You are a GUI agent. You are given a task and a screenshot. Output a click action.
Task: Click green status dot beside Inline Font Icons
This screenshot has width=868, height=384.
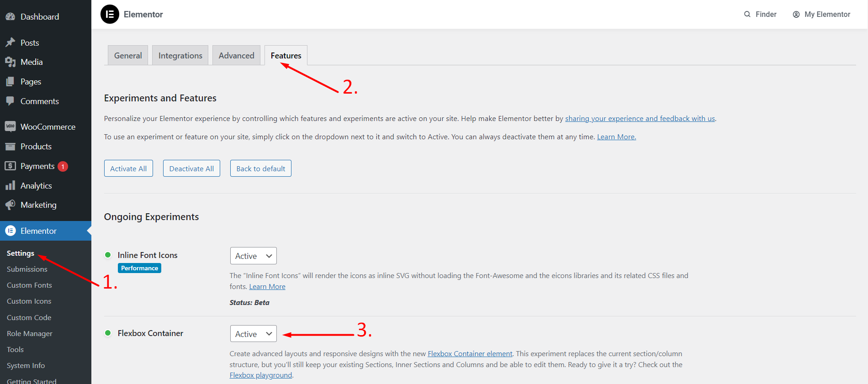click(108, 255)
